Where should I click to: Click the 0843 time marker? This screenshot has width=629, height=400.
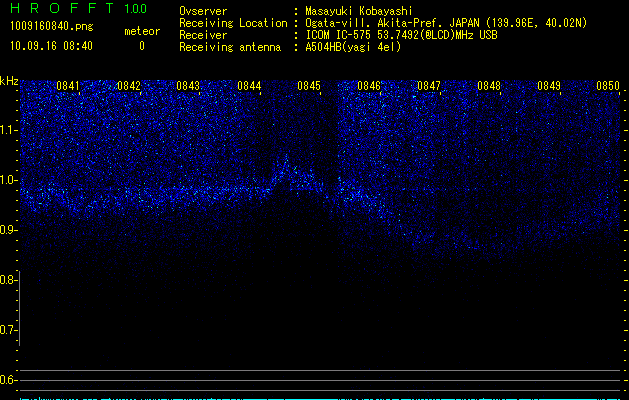(188, 86)
